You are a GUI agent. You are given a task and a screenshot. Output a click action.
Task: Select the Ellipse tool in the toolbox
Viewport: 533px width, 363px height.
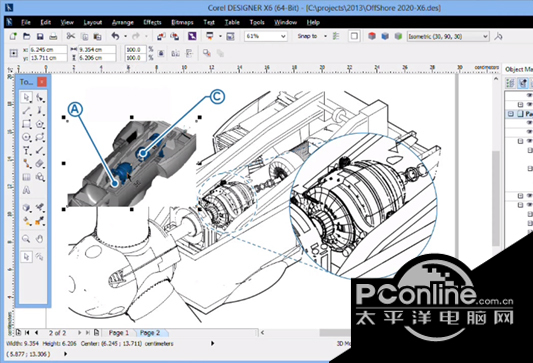click(x=26, y=137)
